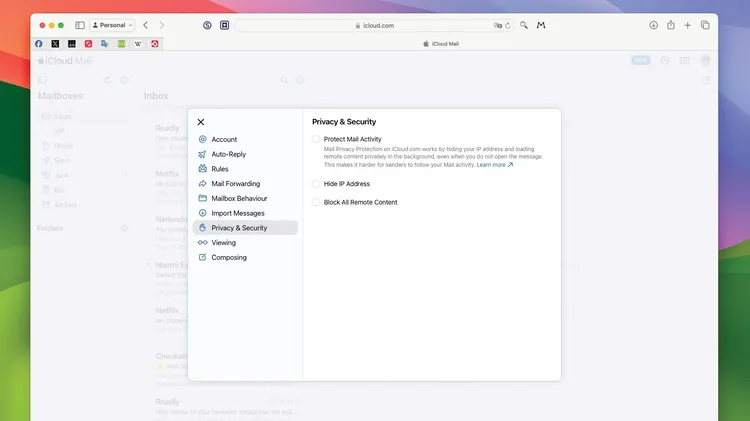
Task: Go back with the Safari back arrow
Action: coord(145,25)
